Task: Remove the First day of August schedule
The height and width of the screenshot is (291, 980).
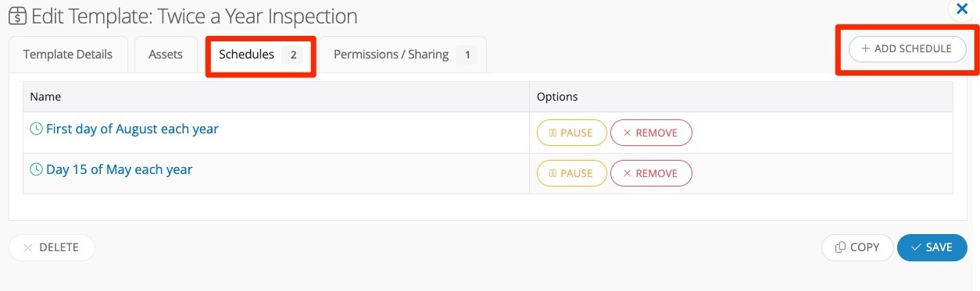Action: tap(651, 133)
